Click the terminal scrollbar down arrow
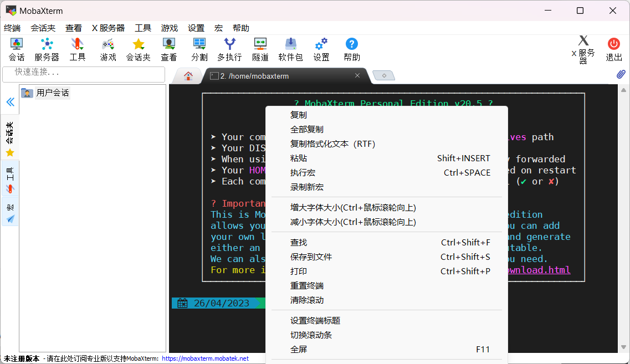The width and height of the screenshot is (630, 364). click(623, 347)
